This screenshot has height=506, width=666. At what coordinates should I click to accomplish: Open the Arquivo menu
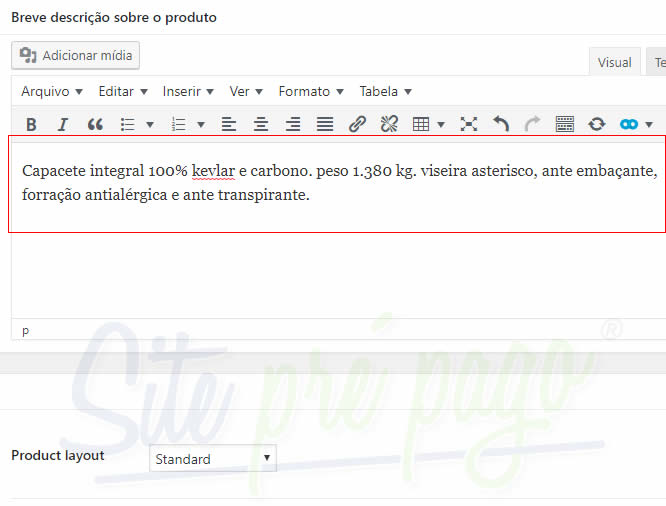52,91
